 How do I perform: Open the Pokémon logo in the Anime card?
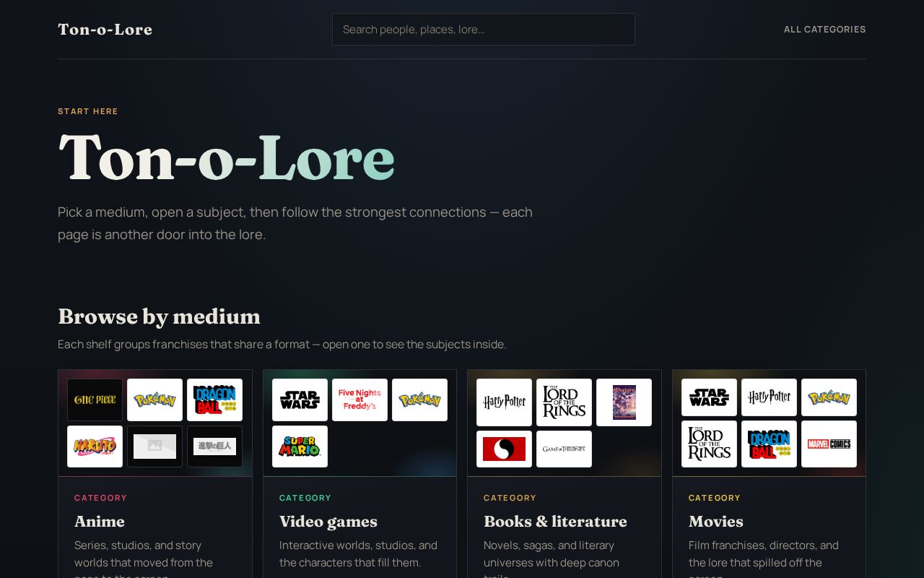[x=155, y=400]
